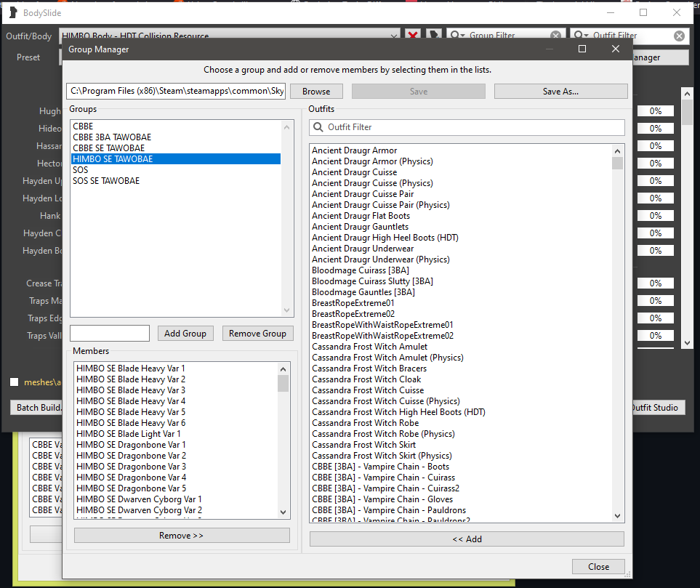
Task: Select member HIMBO SE Blade Light Var 1
Action: click(176, 434)
